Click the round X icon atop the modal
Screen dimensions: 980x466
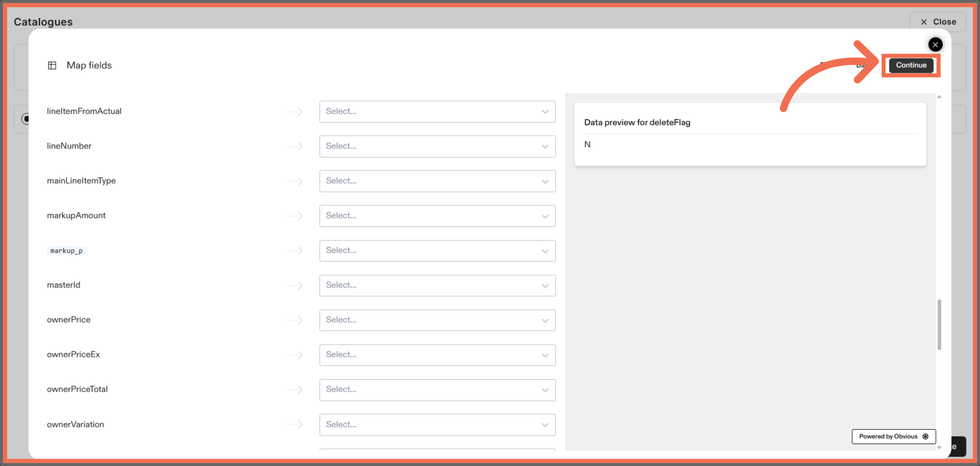click(x=935, y=44)
